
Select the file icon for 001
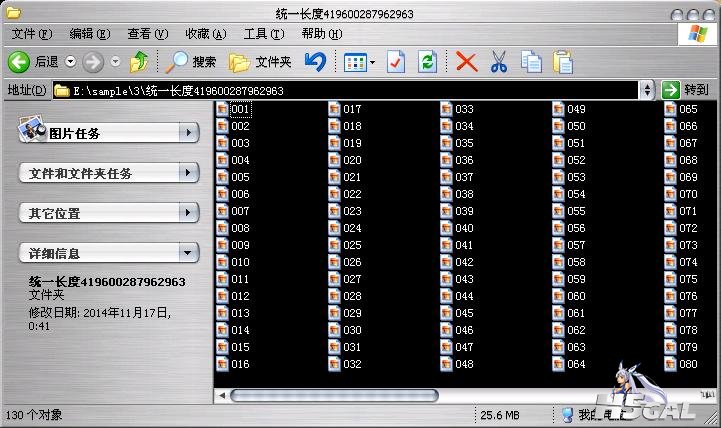pyautogui.click(x=223, y=109)
